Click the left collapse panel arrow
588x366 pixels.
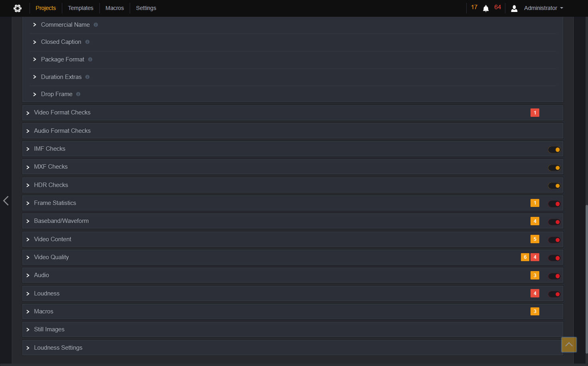click(6, 201)
